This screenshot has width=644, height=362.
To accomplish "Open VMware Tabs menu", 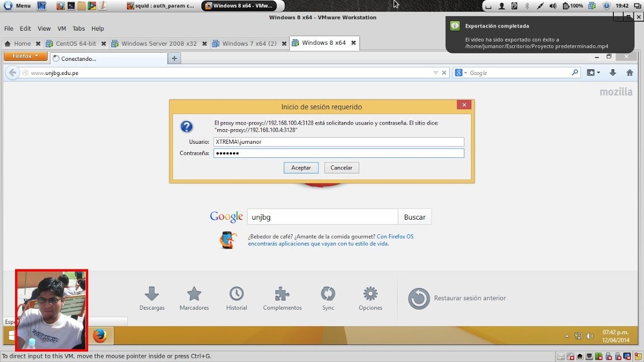I will (x=78, y=29).
